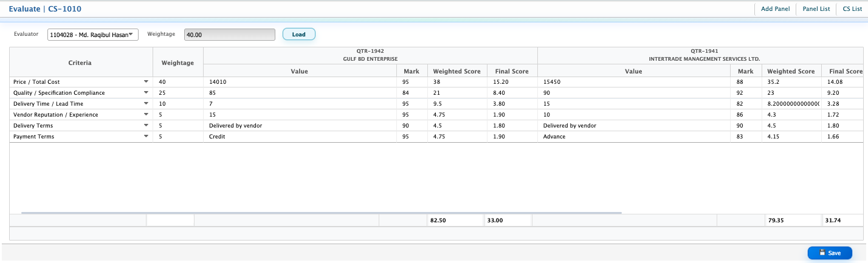
Task: Click Intertrade final score 3.28
Action: click(842, 103)
